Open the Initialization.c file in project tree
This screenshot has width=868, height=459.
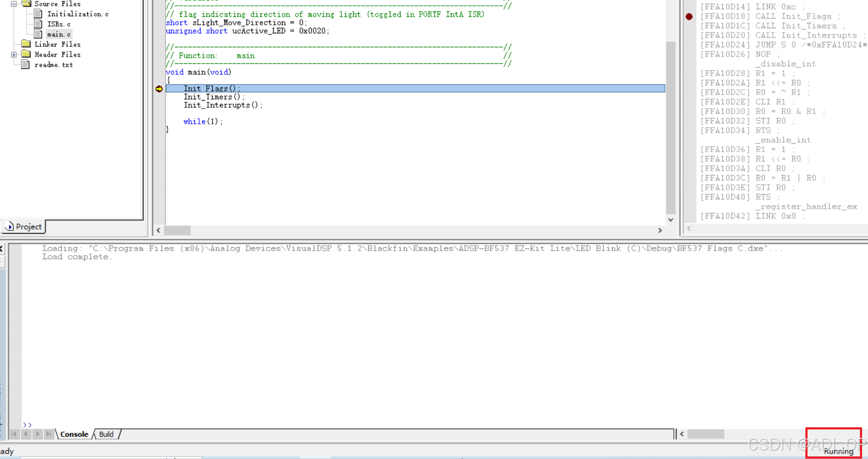point(77,14)
